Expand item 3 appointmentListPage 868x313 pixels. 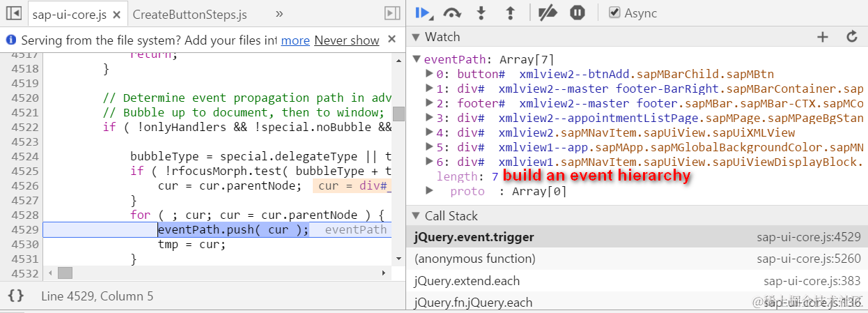[430, 118]
